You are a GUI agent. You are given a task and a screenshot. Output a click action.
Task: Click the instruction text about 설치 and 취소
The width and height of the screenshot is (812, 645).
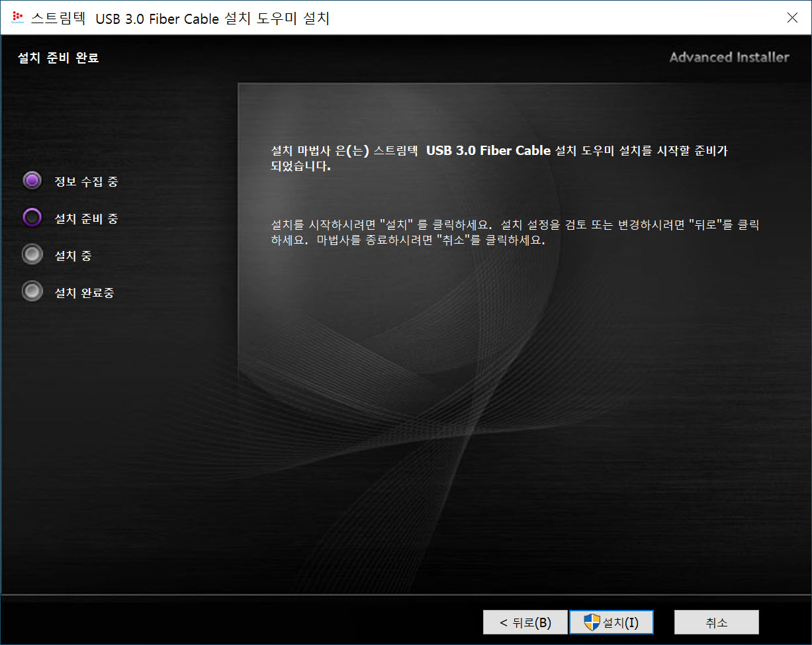515,232
